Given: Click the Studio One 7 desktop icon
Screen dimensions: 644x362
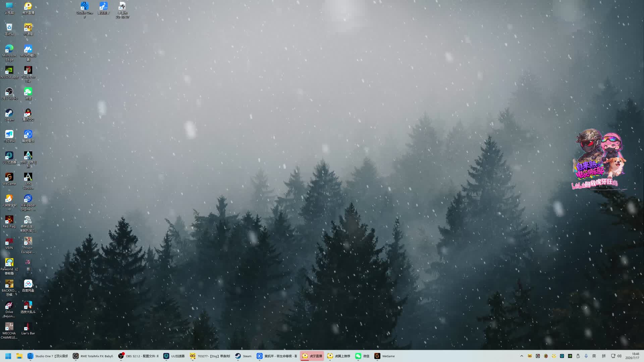Looking at the screenshot, I should coord(85,10).
